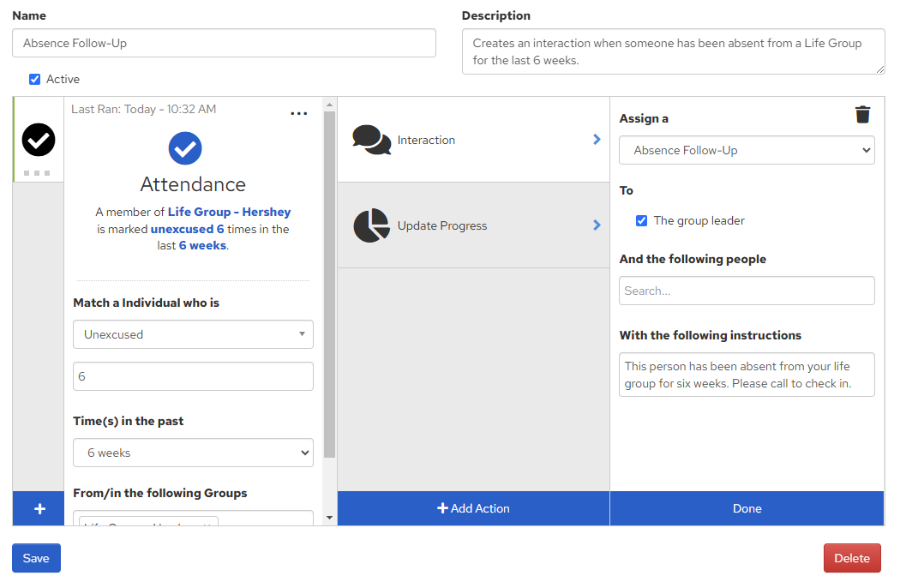
Task: Open the ellipsis menu on the Attendance trigger
Action: 299,112
